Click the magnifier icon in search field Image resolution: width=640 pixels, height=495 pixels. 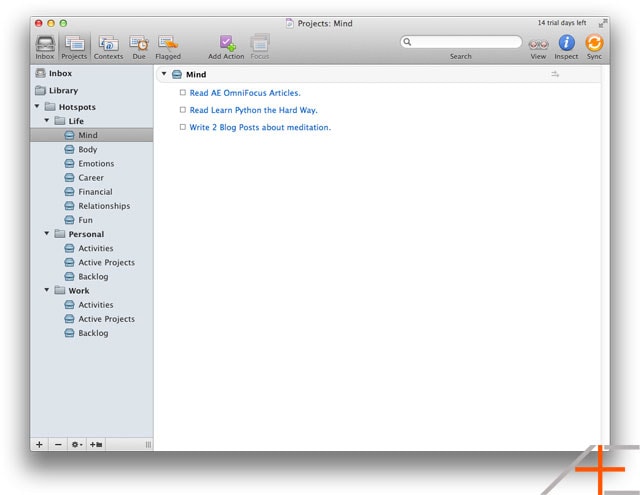pos(407,42)
